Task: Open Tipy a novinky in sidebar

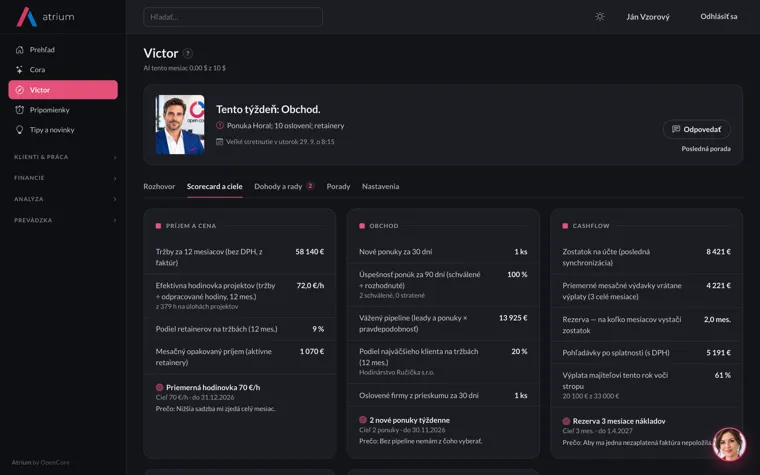Action: click(x=63, y=130)
